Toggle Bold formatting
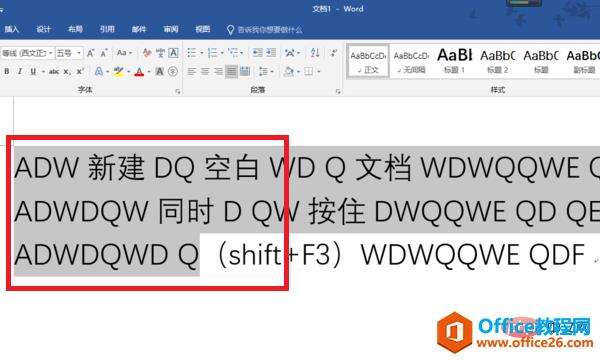 [7, 71]
